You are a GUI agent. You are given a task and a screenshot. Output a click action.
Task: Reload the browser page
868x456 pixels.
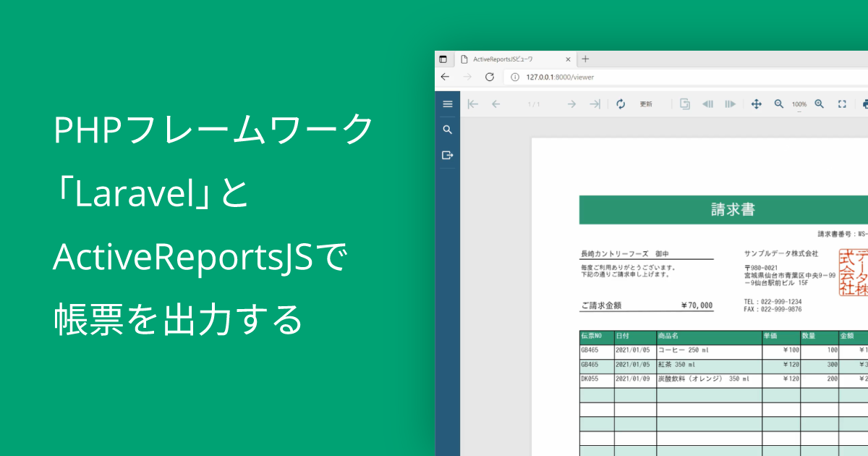click(x=490, y=77)
